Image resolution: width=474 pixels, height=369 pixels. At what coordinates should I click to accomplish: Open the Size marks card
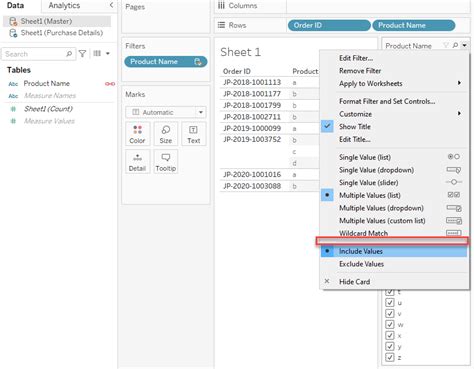[x=166, y=134]
